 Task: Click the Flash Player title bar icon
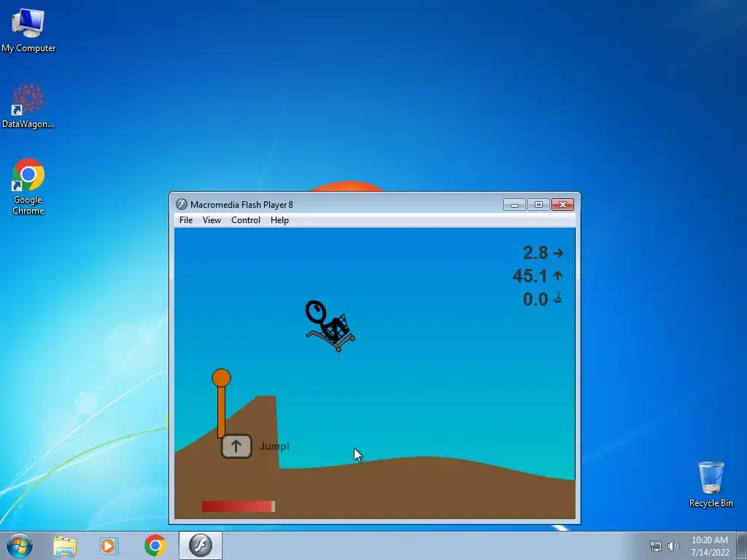(181, 204)
